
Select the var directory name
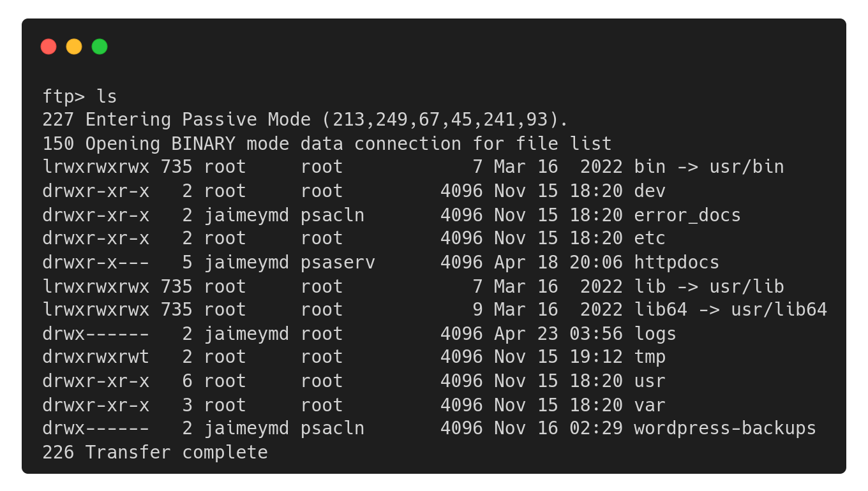[650, 405]
